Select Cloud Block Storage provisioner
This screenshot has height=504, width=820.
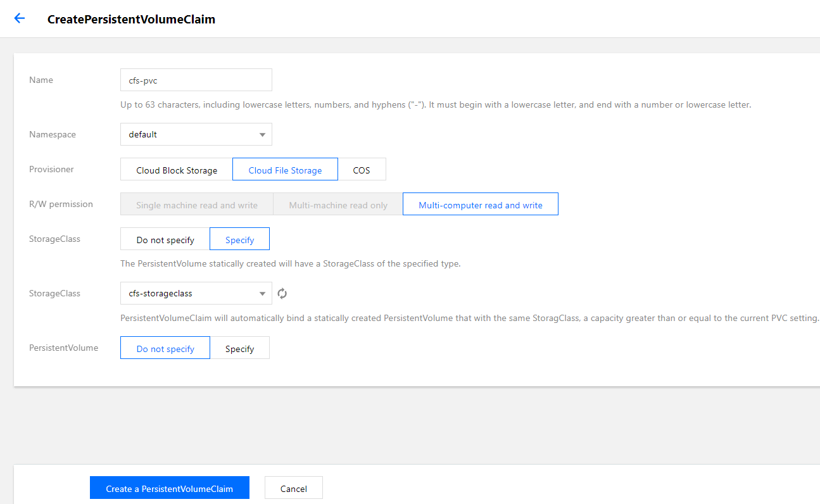(177, 170)
